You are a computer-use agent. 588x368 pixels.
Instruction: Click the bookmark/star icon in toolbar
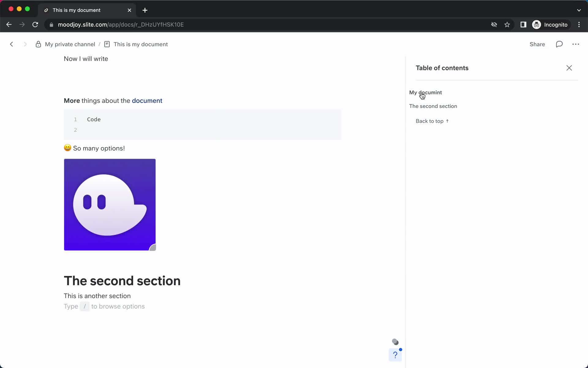click(507, 24)
